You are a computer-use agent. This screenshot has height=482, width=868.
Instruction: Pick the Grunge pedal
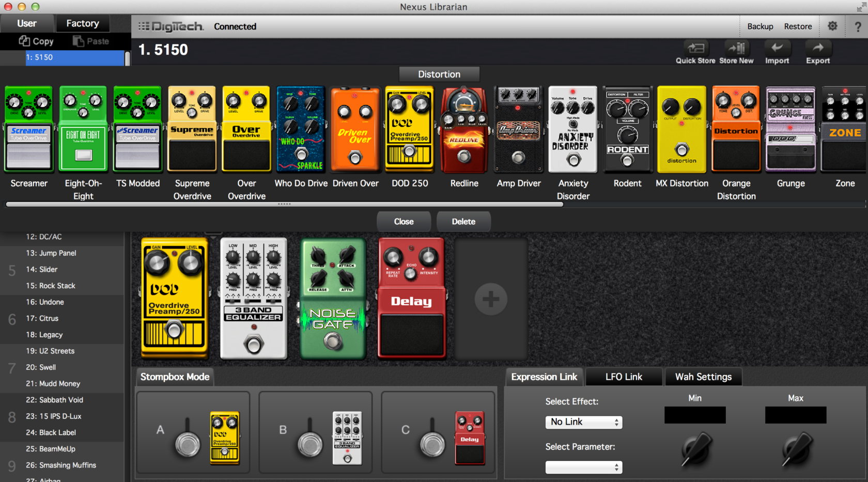click(791, 129)
